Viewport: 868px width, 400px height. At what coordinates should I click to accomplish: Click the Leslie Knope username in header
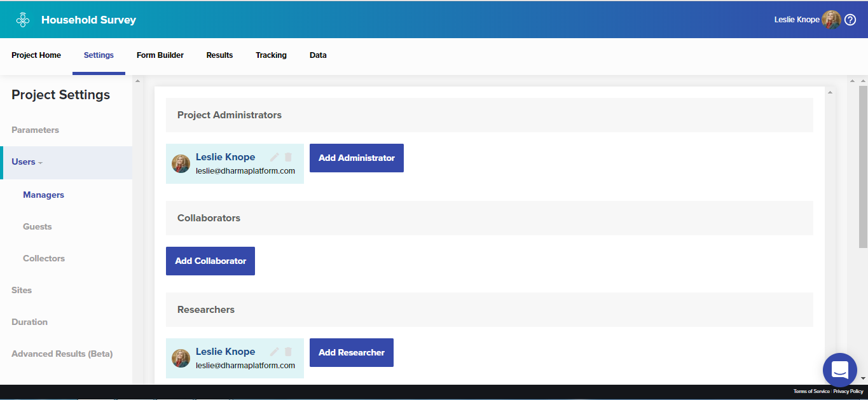(797, 20)
